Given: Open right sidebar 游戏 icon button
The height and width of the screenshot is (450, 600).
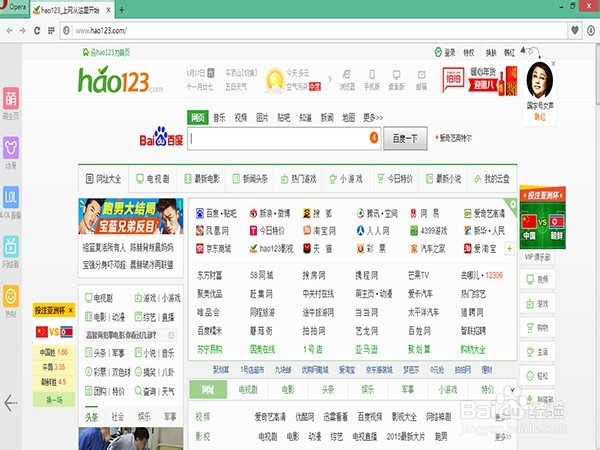Looking at the screenshot, I should coord(537,304).
